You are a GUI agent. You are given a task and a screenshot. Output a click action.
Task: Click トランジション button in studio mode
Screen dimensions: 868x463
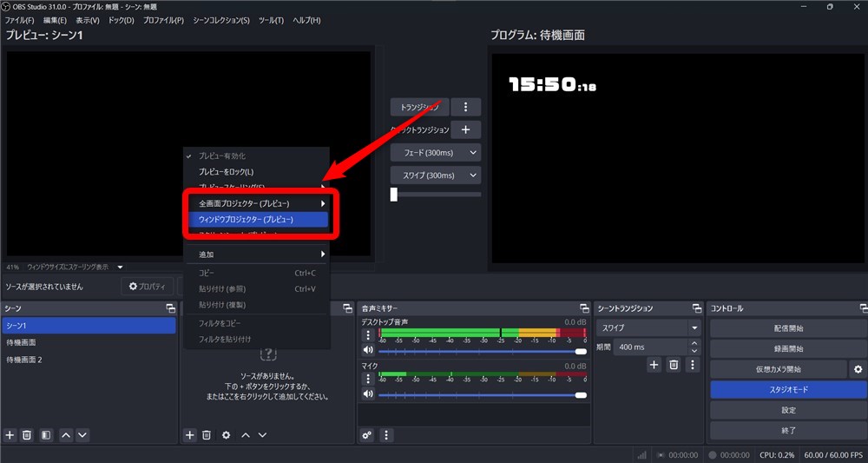click(x=419, y=107)
